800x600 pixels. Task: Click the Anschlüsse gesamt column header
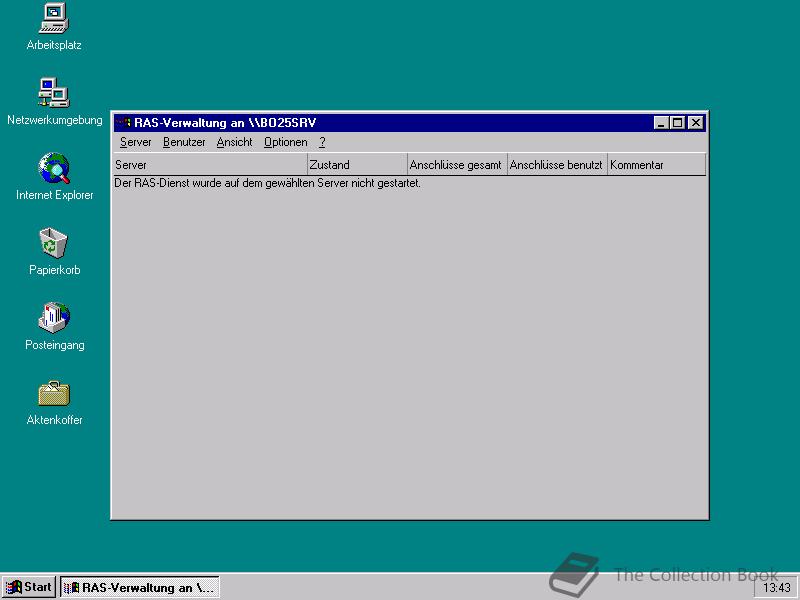[457, 165]
